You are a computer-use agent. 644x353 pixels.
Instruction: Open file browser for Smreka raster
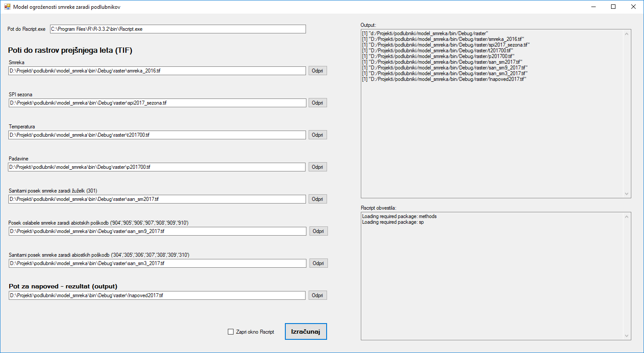tap(317, 71)
